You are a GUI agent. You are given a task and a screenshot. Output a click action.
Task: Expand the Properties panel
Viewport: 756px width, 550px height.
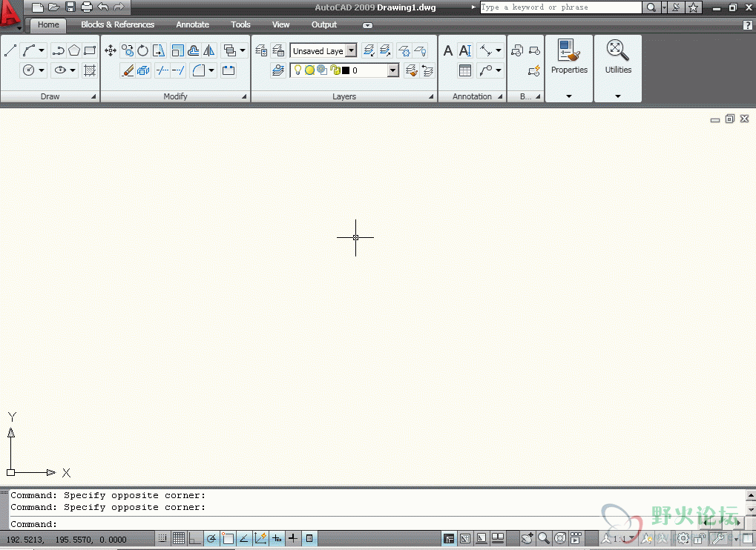(x=569, y=96)
